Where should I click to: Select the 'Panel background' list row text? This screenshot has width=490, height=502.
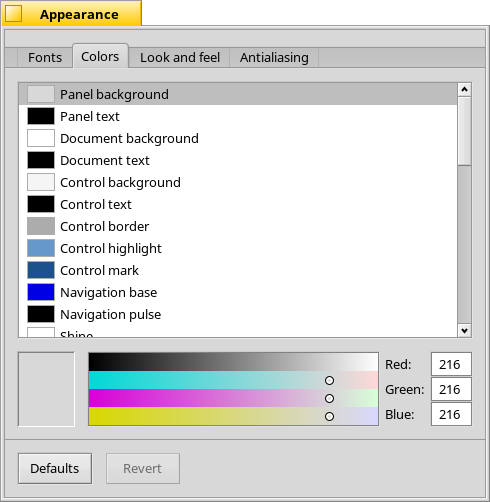[114, 94]
